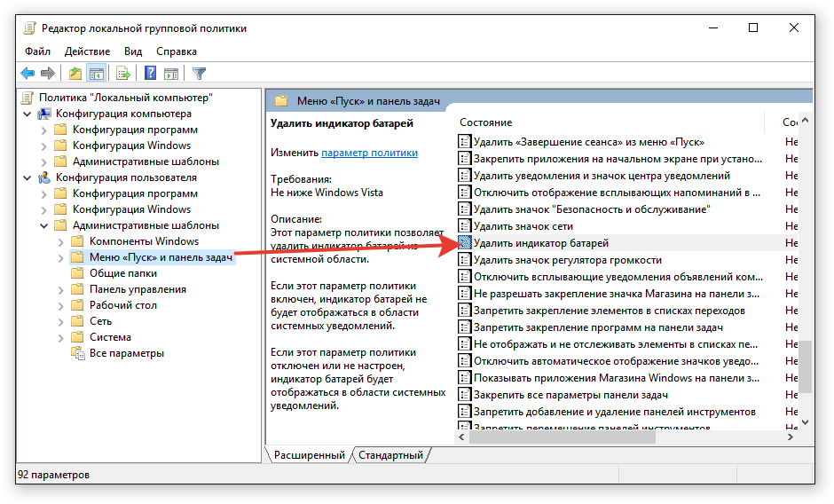This screenshot has width=834, height=504.
Task: Select Запретить закрепление элементов в списках переходов
Action: point(609,311)
